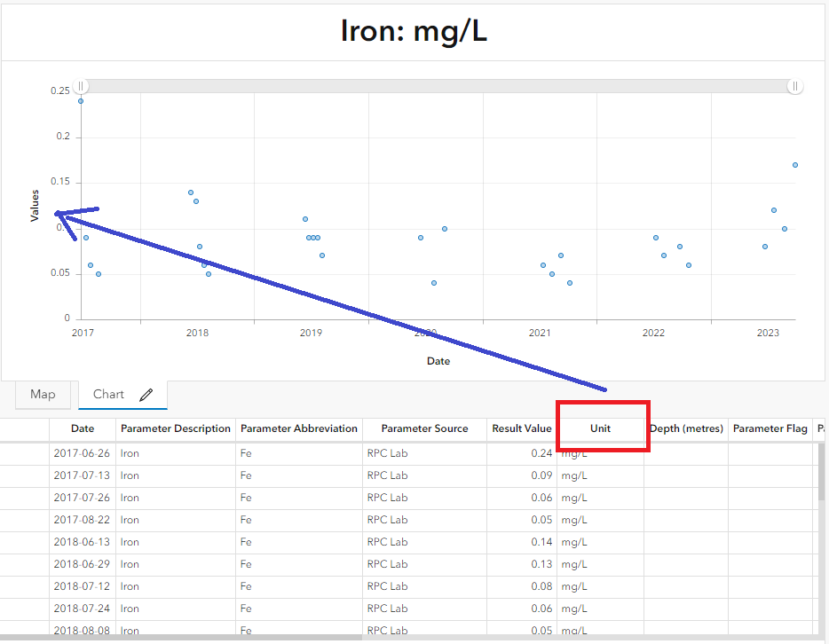The height and width of the screenshot is (644, 829).
Task: Click the 2022 x-axis label
Action: click(653, 333)
